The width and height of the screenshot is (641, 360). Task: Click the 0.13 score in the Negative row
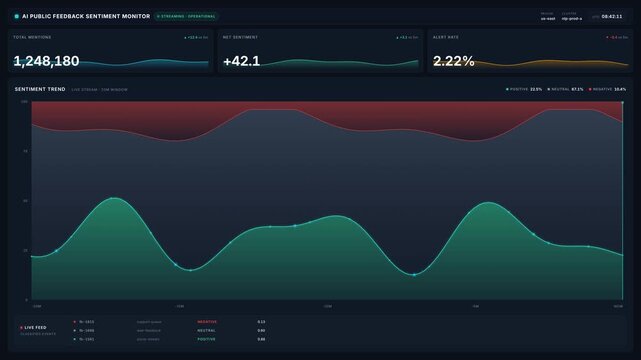(x=261, y=322)
